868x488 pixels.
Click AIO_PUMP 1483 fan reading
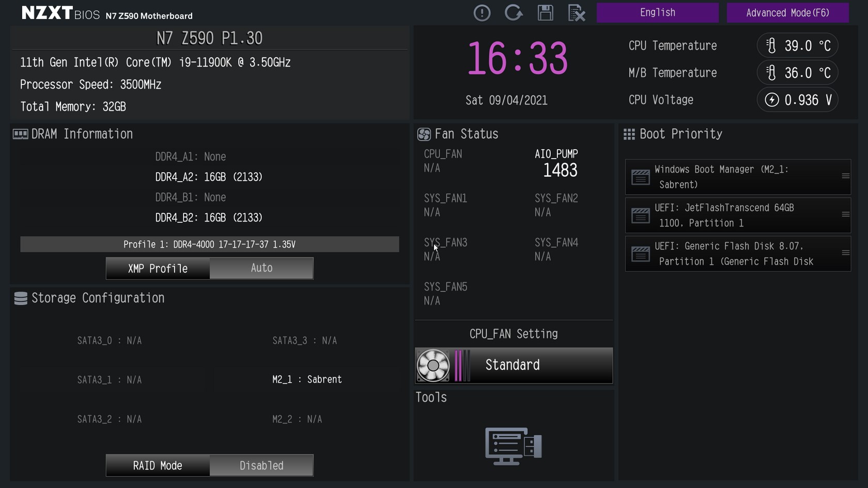[556, 163]
